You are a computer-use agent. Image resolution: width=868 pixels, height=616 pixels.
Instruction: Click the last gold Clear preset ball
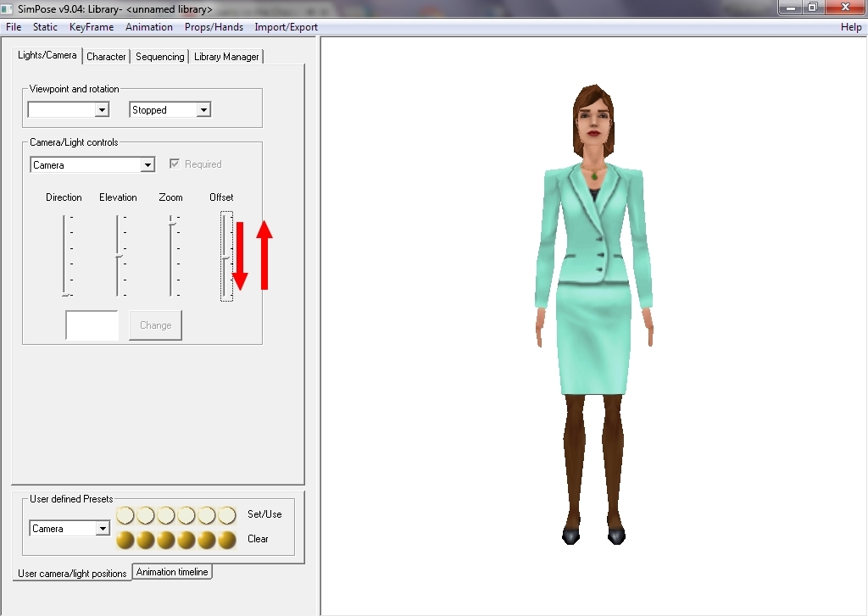(227, 540)
